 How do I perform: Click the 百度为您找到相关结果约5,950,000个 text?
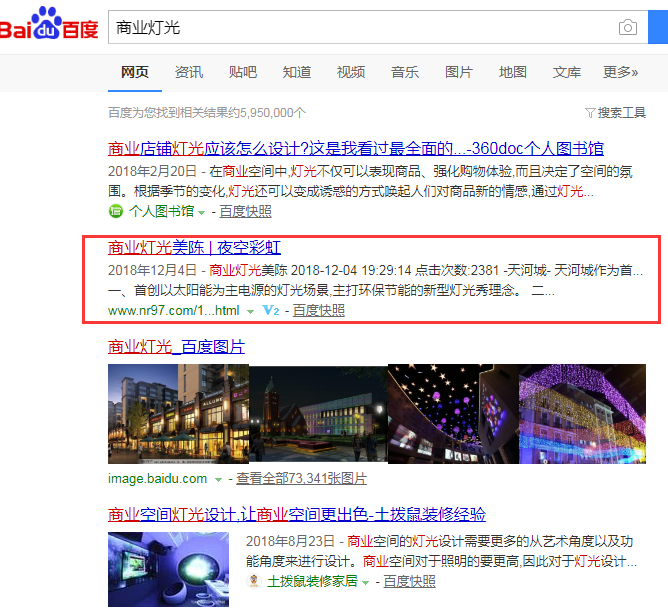tap(207, 113)
